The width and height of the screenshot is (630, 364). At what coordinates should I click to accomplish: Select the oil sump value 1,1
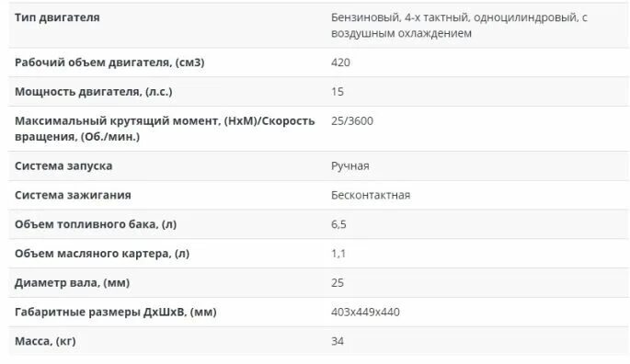click(x=338, y=254)
